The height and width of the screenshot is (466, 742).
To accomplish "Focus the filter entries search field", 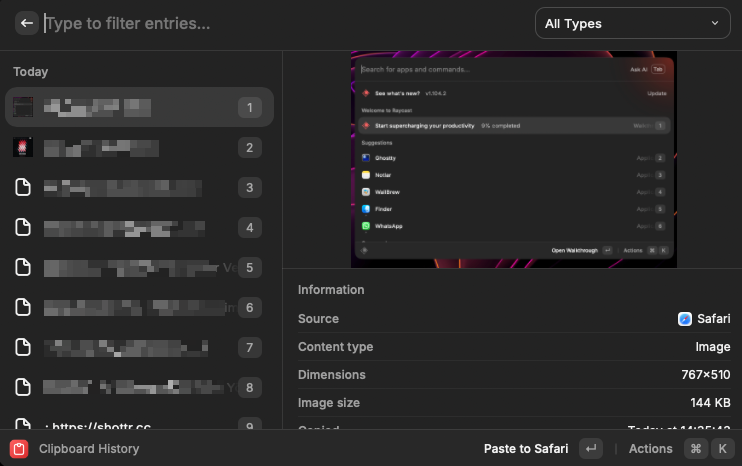I will coord(280,23).
